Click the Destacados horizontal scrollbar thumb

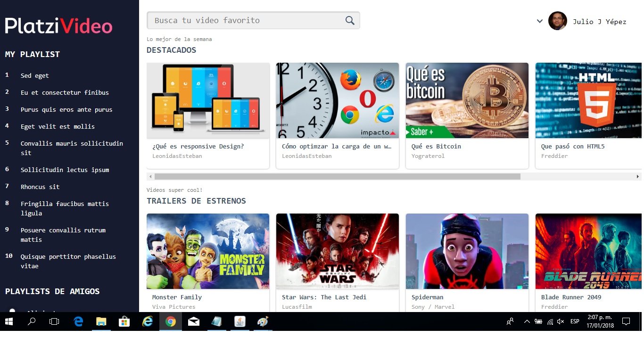pos(338,177)
